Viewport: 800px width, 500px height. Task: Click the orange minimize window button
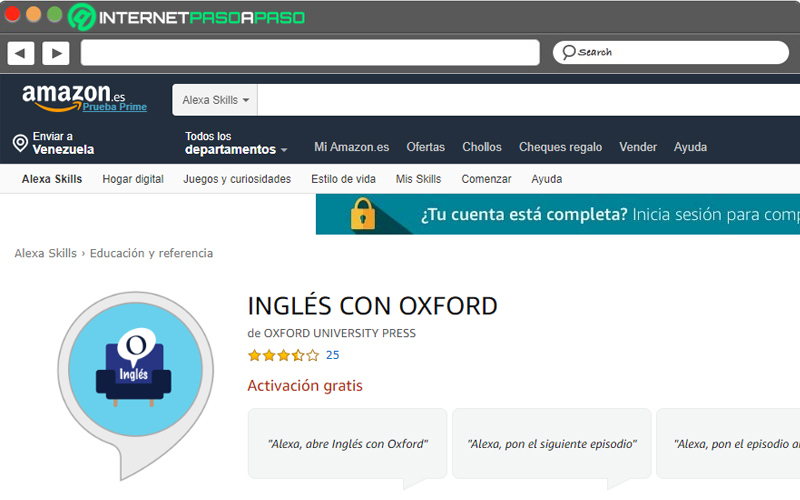coord(34,14)
